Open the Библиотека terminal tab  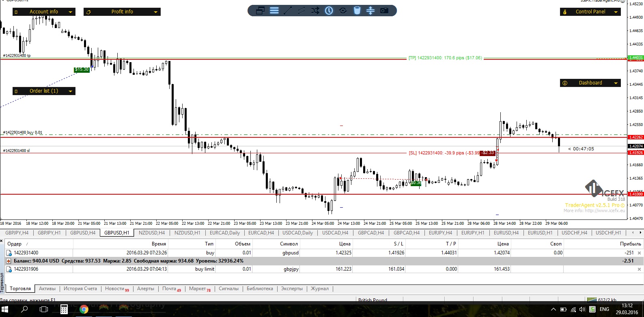pos(260,289)
